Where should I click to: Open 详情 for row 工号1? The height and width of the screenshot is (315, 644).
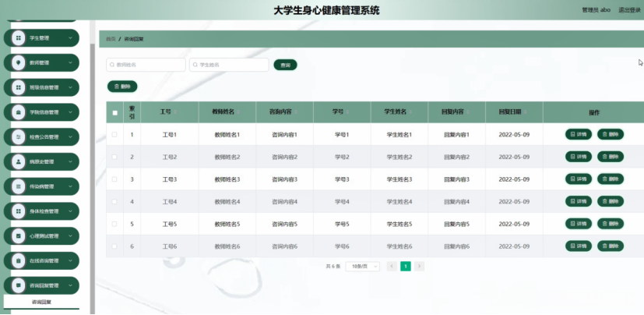579,134
